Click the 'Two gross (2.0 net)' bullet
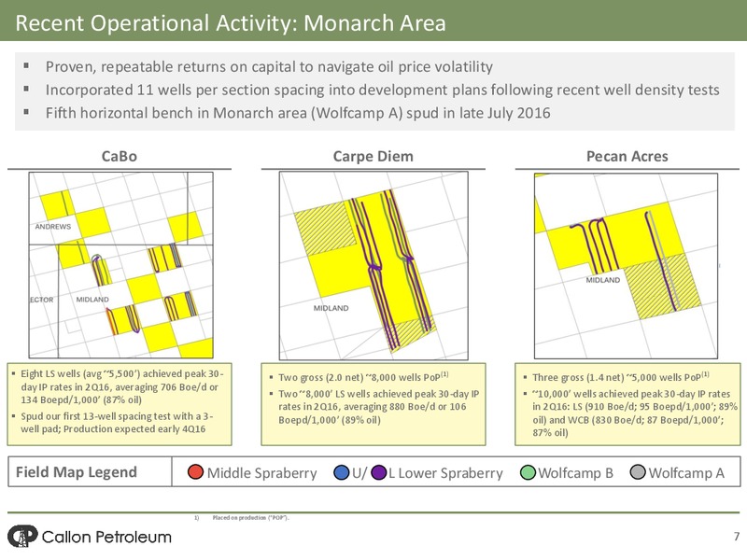 point(363,377)
